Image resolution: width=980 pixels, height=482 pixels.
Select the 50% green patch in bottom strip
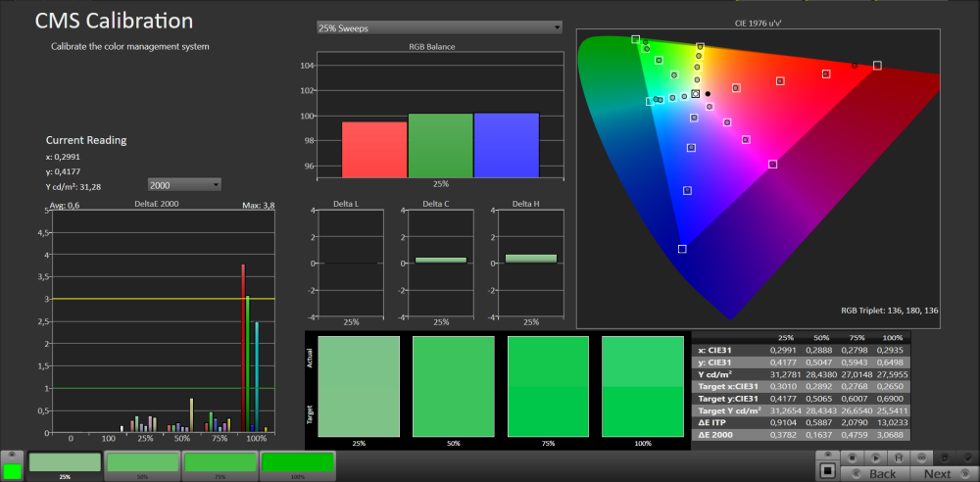[x=142, y=465]
